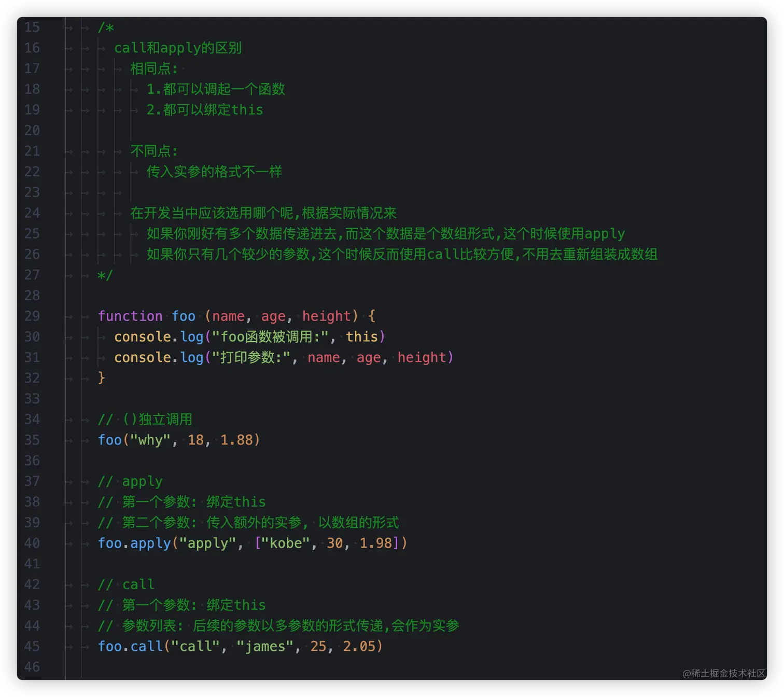Click the '// apply' comment line
The image size is (784, 697).
130,481
